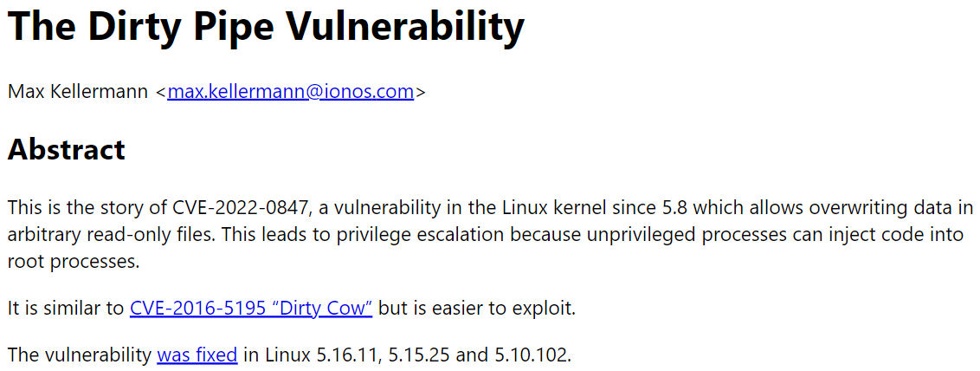This screenshot has width=980, height=371.
Task: Open the "was fixed" hyperlink
Action: [197, 355]
